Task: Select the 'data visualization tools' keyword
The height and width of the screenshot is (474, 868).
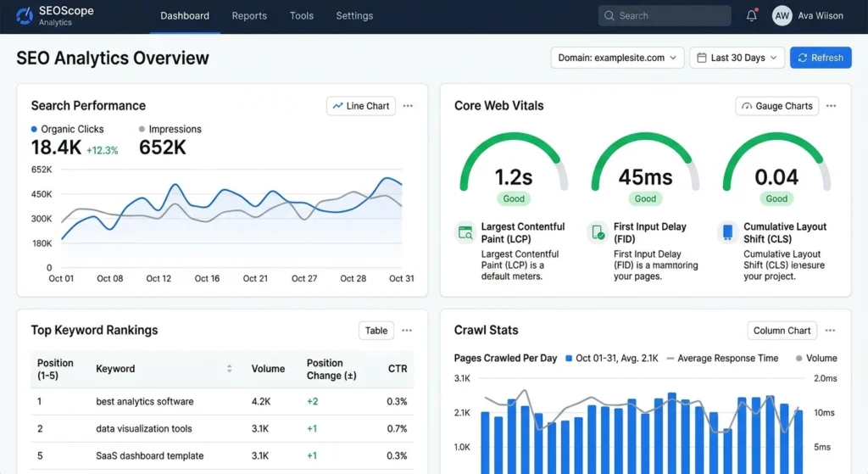Action: [144, 428]
